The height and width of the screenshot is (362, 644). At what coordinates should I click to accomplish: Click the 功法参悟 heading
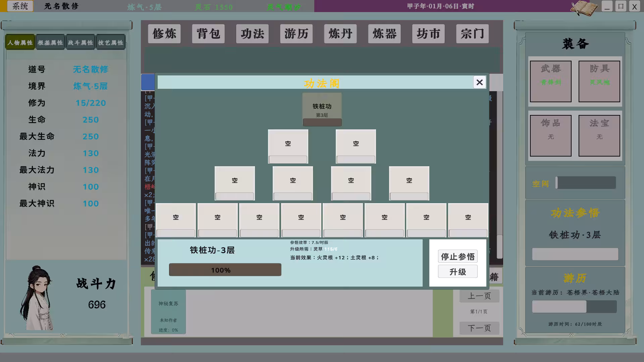[x=575, y=213]
